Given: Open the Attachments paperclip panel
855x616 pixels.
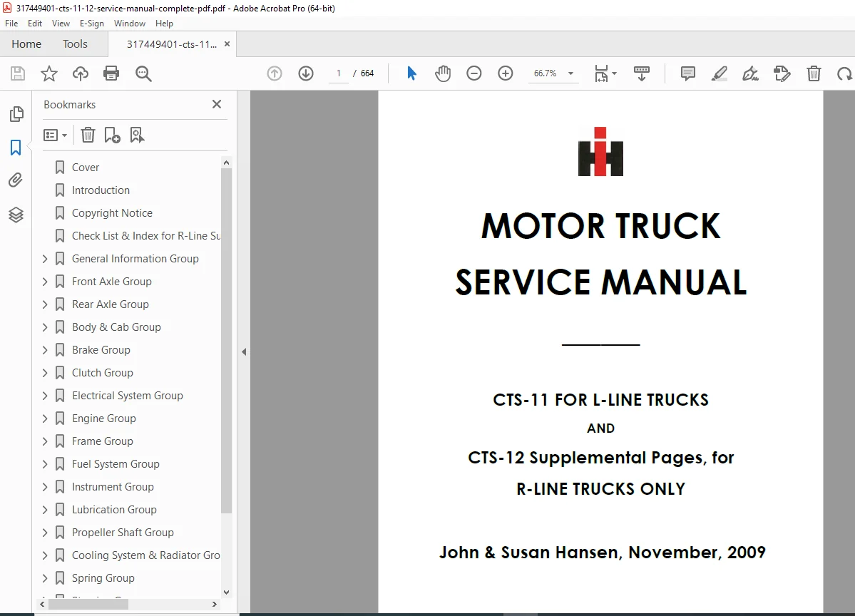Looking at the screenshot, I should 16,180.
